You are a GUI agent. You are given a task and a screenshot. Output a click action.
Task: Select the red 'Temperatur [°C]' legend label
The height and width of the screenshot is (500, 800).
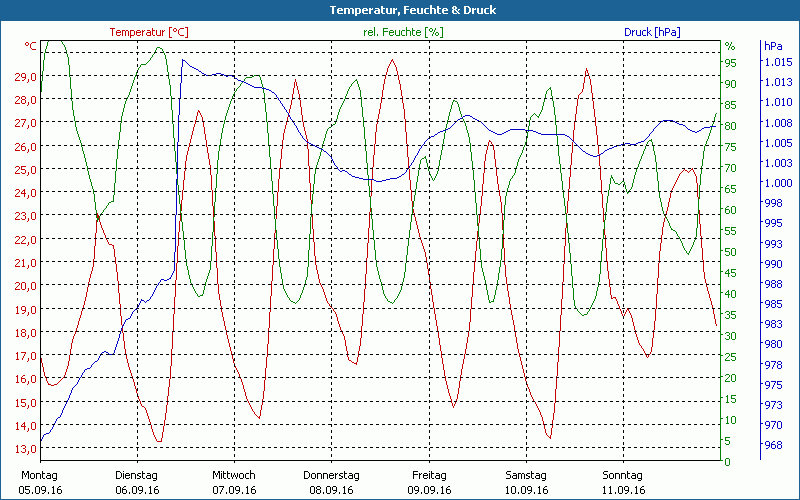pos(149,32)
